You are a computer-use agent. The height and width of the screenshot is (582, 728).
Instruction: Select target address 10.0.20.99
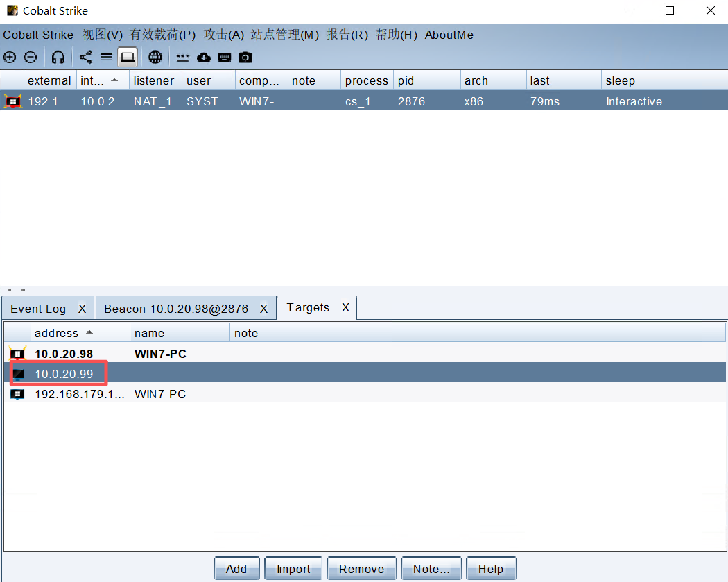click(x=64, y=374)
